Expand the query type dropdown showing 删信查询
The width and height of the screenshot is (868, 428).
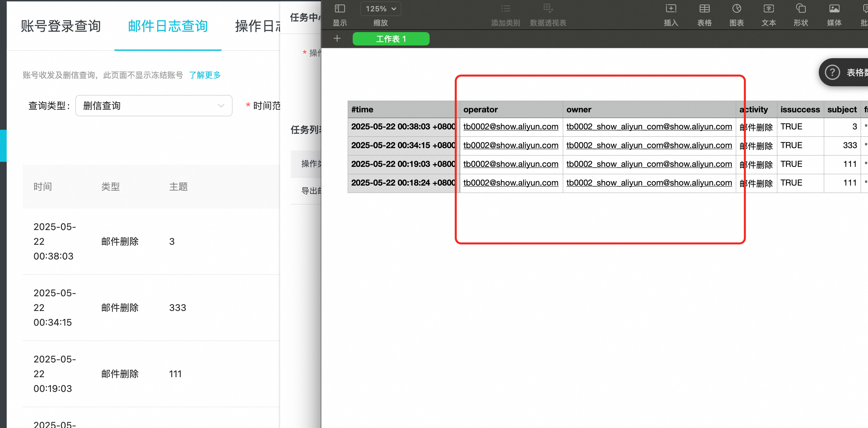[154, 106]
